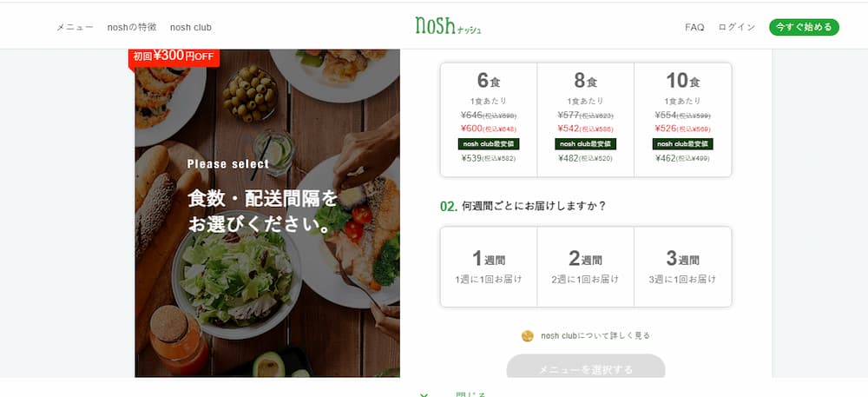Click the green 今すぐ始める button

pyautogui.click(x=804, y=27)
